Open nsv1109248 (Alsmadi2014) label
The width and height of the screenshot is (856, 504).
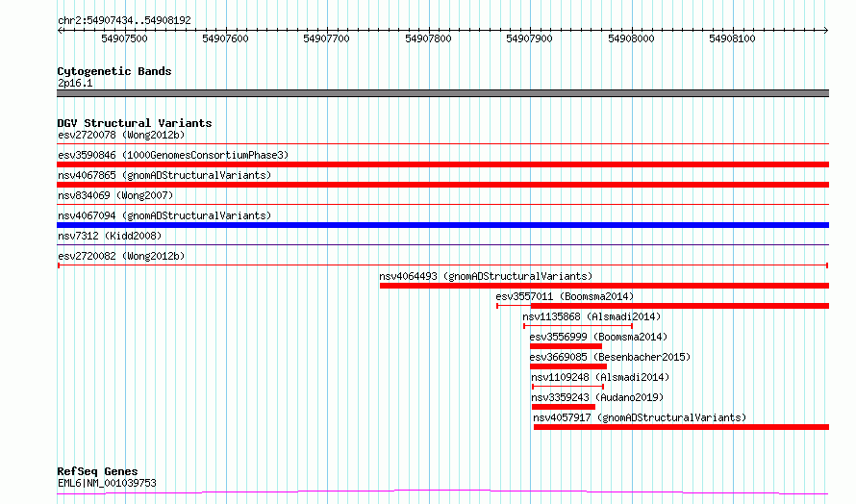point(600,377)
